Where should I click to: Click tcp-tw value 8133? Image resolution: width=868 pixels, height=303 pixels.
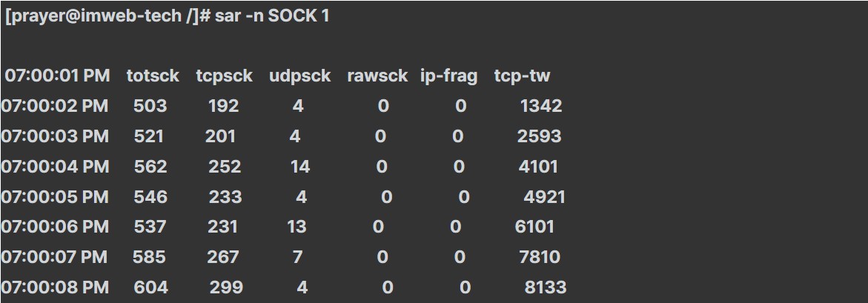(x=545, y=287)
